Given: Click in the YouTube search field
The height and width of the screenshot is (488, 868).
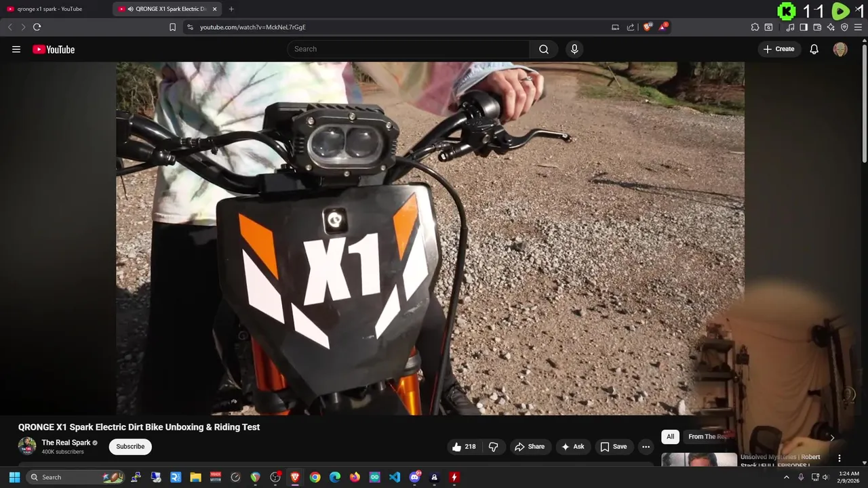Looking at the screenshot, I should [408, 49].
